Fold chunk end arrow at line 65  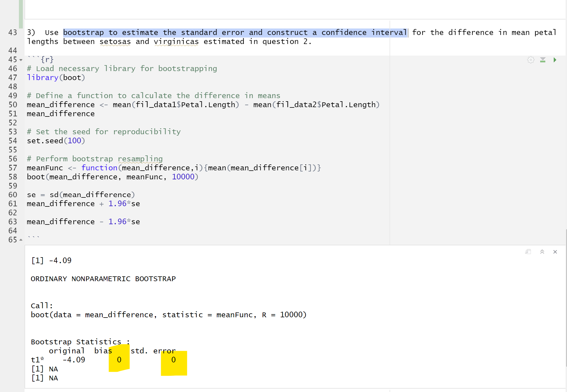coord(21,240)
